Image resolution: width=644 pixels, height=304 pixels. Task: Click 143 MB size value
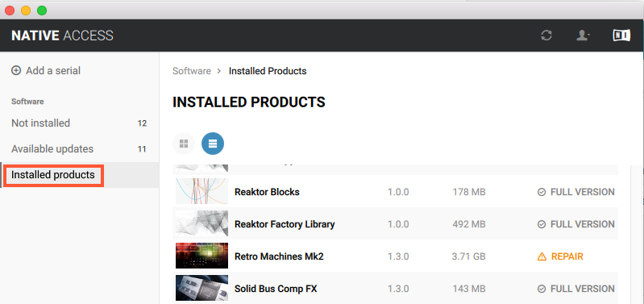[x=468, y=289]
